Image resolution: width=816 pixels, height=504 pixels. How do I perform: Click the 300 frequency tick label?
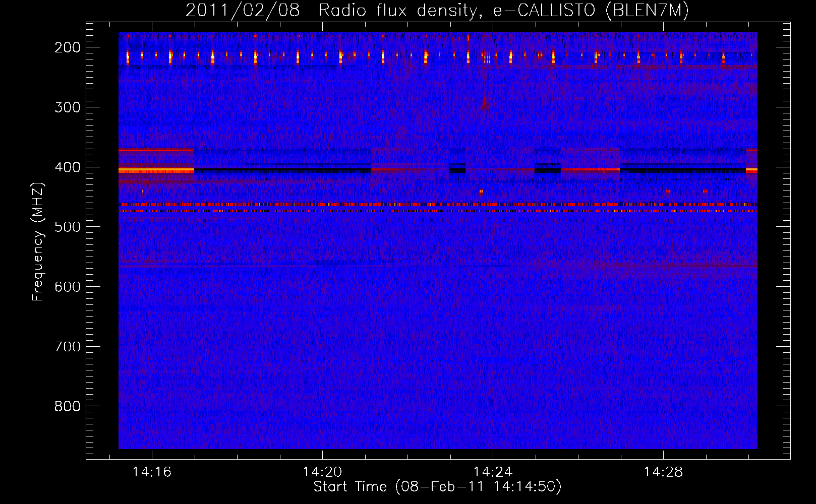(68, 107)
